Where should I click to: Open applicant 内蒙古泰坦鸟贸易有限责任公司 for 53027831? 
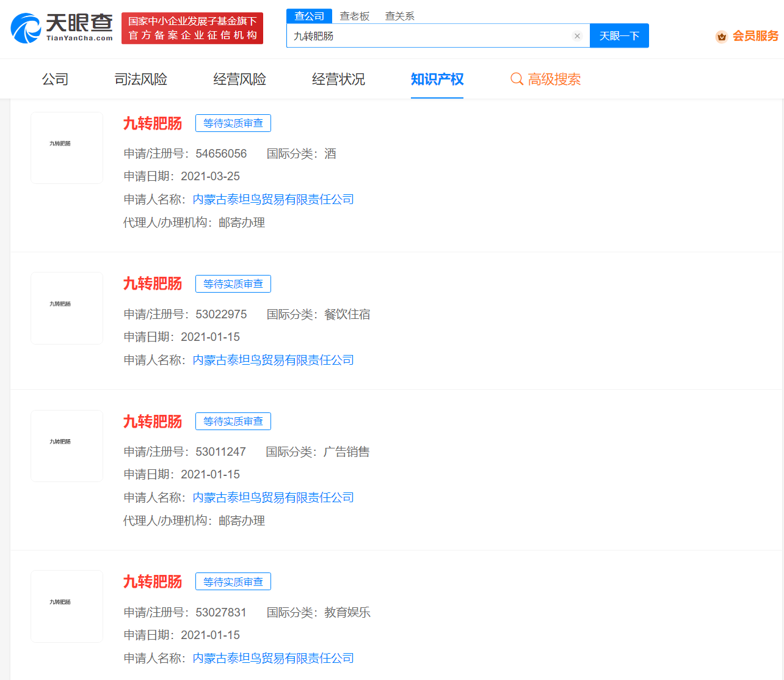tap(274, 659)
